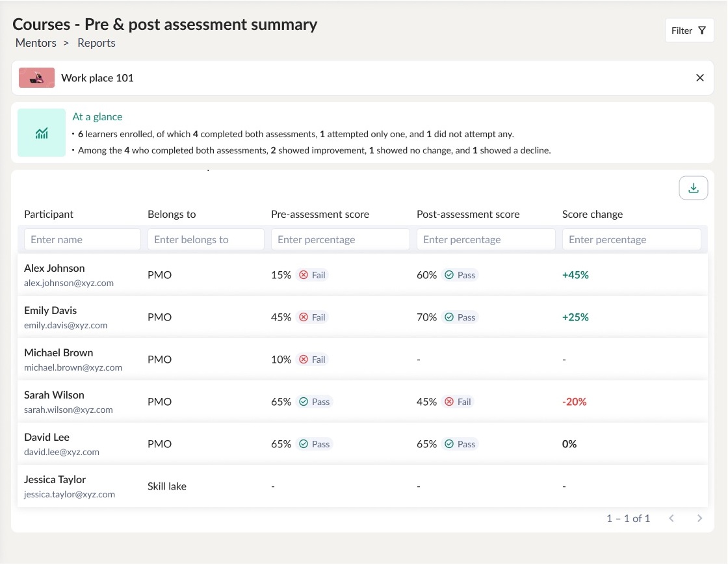Click the Fail badge on Alex Johnson's pre-assessment
This screenshot has height=565, width=728.
tap(312, 275)
